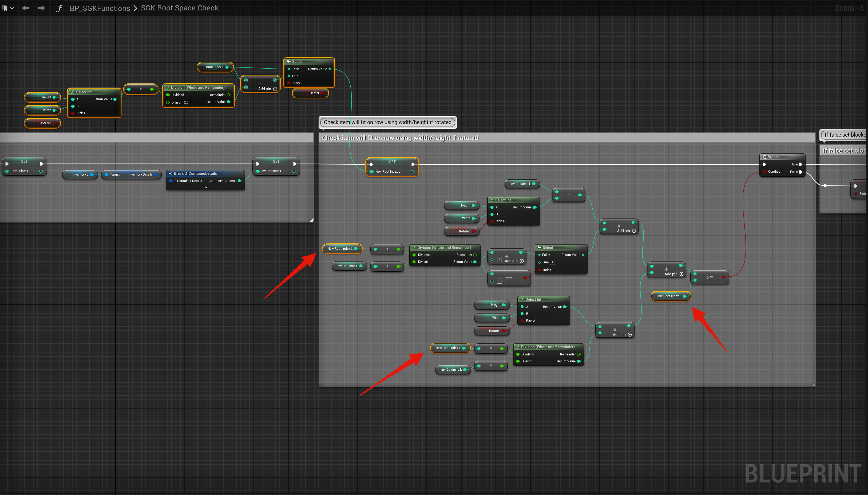Click the 'Check item will fit' comment title

(x=400, y=138)
